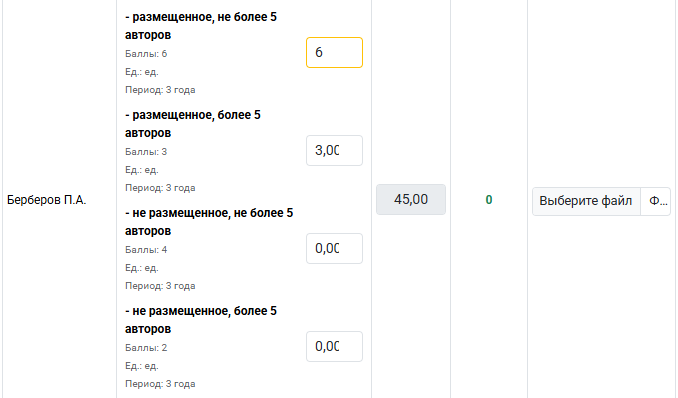Viewport: 678px width, 398px height.
Task: Focus the input under не размещенное, не более 5 авторов
Action: point(334,248)
